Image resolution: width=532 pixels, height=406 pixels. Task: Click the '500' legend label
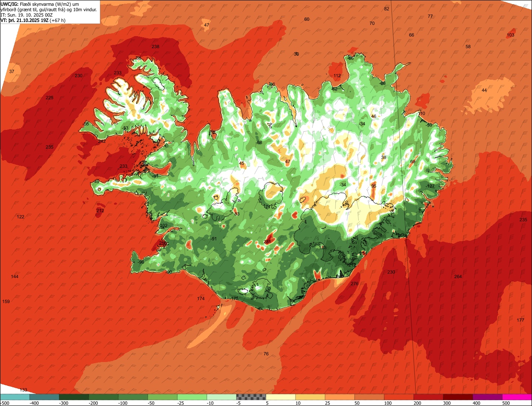point(506,403)
